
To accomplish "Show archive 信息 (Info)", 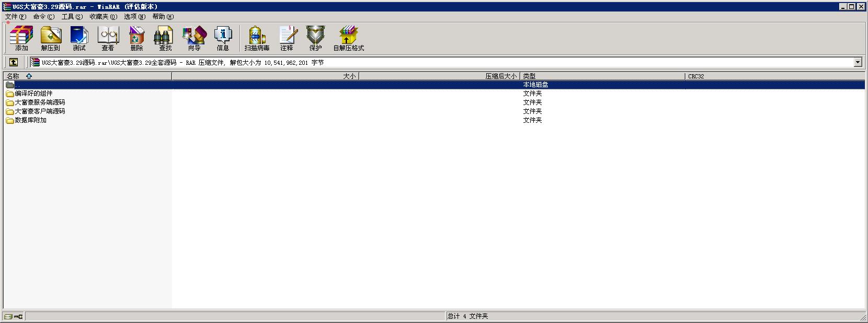I will tap(223, 39).
